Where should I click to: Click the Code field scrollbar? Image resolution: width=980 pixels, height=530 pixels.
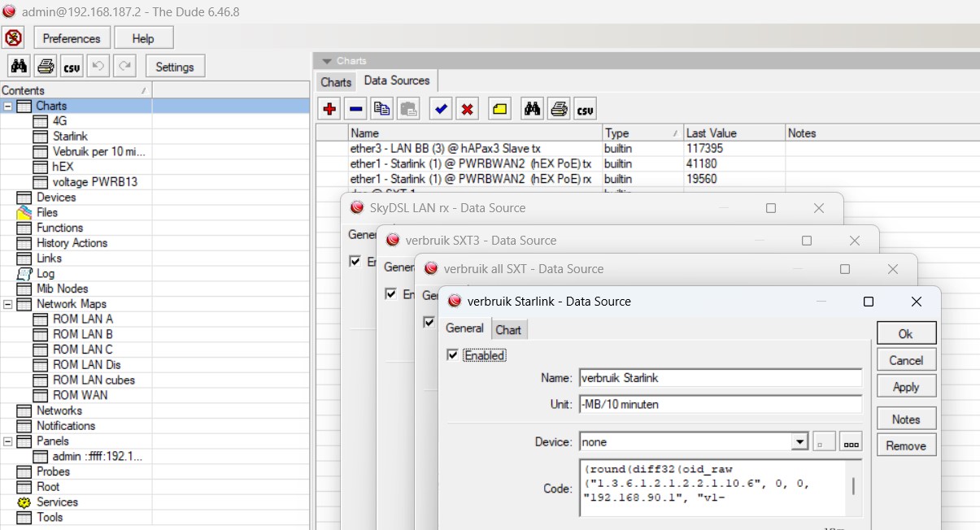coord(853,487)
